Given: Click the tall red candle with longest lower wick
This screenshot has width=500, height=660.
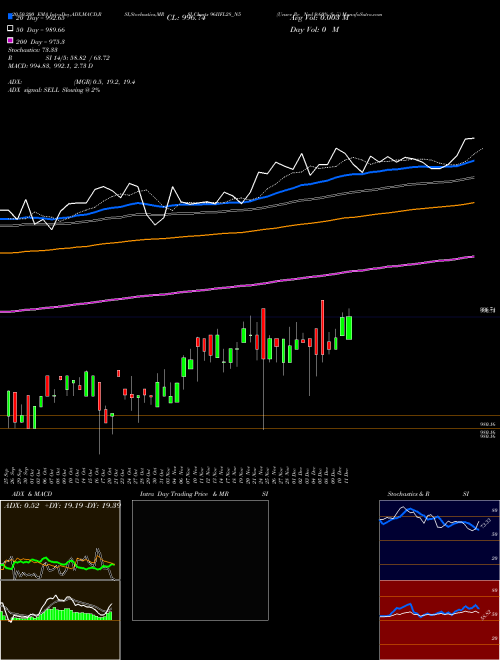Looking at the screenshot, I should (263, 333).
